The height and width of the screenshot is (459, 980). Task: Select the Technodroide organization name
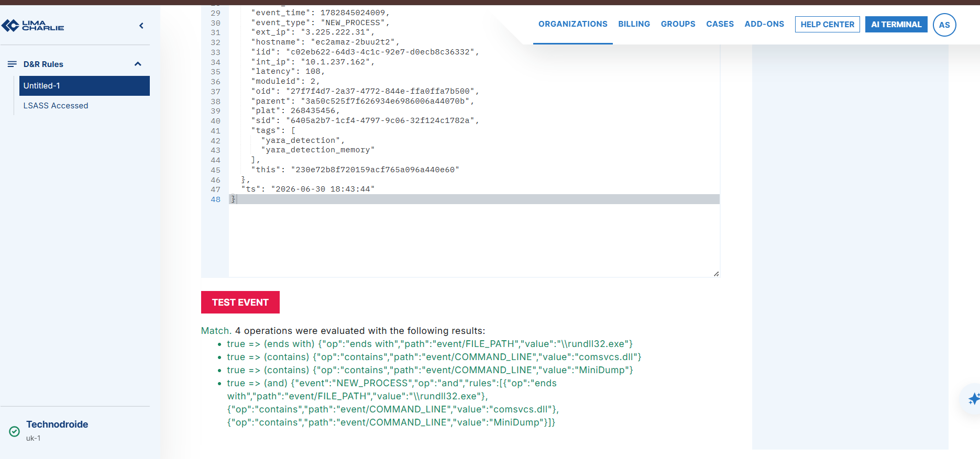tap(57, 424)
